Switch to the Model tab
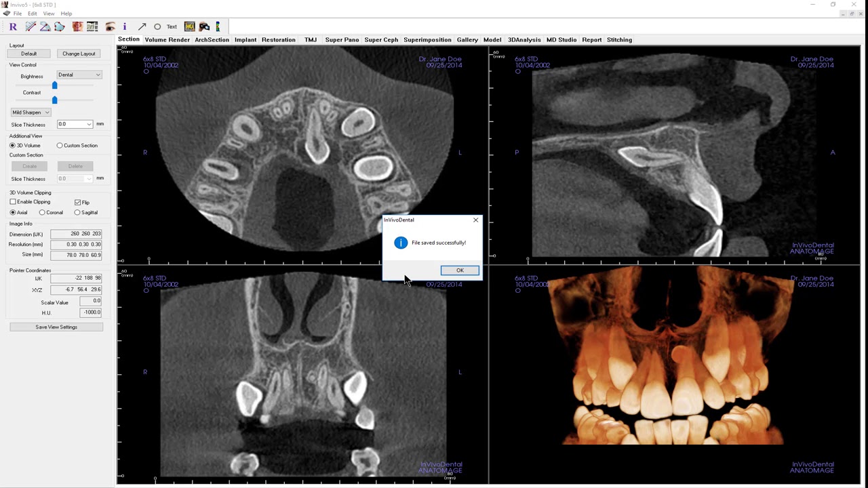Image resolution: width=868 pixels, height=488 pixels. tap(492, 40)
